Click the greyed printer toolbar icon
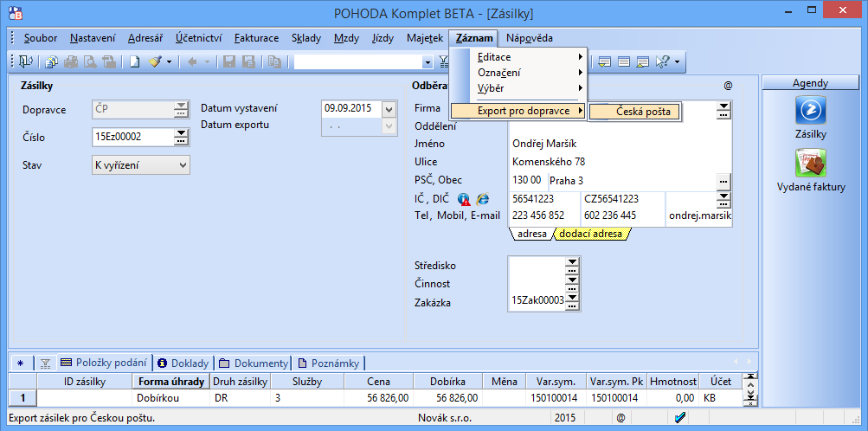This screenshot has width=868, height=431. click(x=71, y=62)
